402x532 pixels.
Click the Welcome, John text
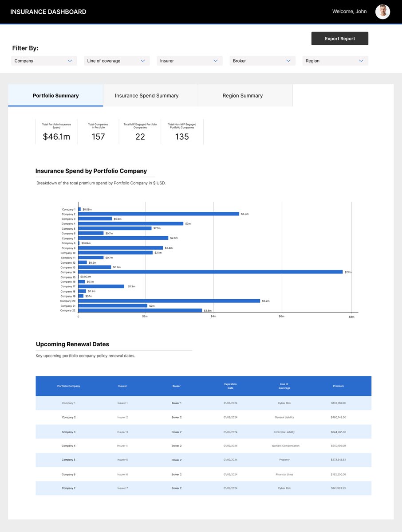click(349, 12)
